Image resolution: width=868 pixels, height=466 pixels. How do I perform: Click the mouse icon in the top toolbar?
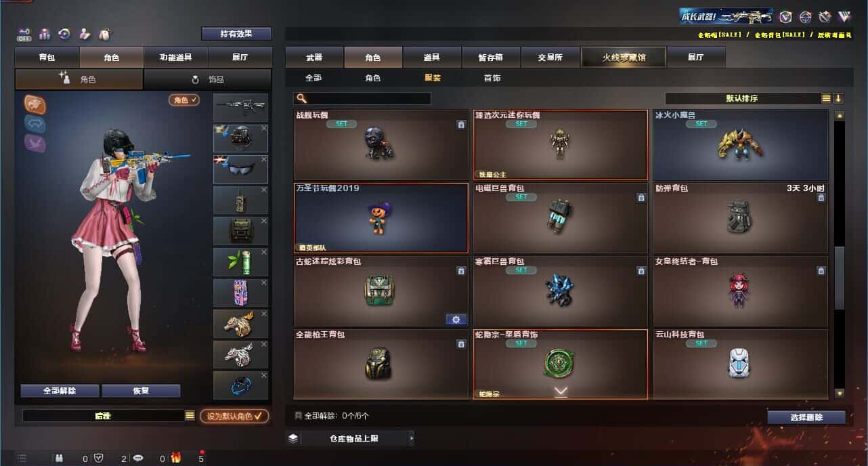tap(105, 34)
